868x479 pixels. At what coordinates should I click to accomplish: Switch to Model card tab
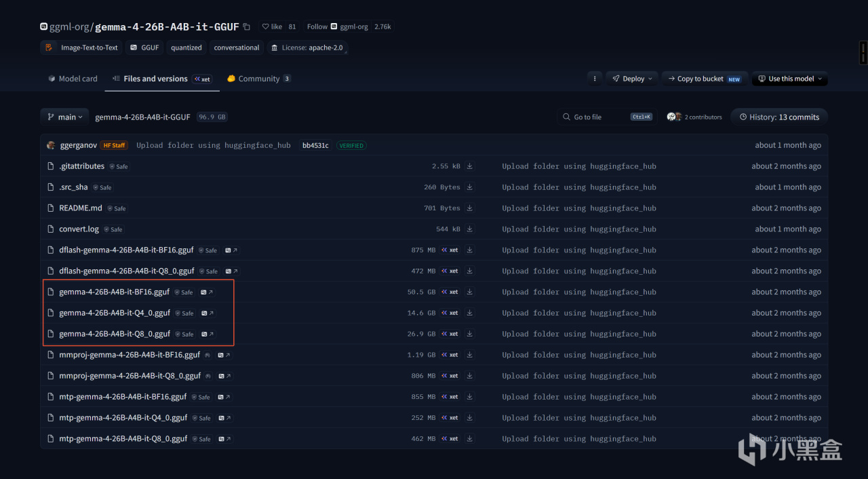(x=73, y=79)
